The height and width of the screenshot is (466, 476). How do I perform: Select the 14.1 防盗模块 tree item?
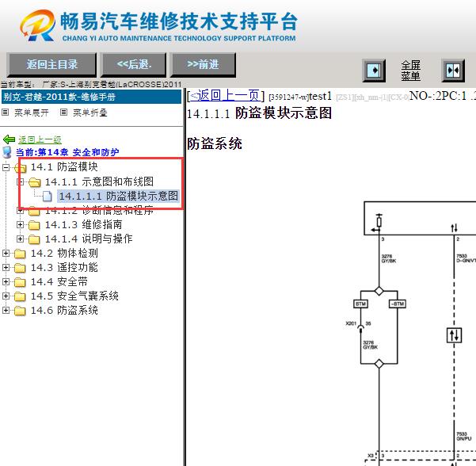click(x=64, y=166)
